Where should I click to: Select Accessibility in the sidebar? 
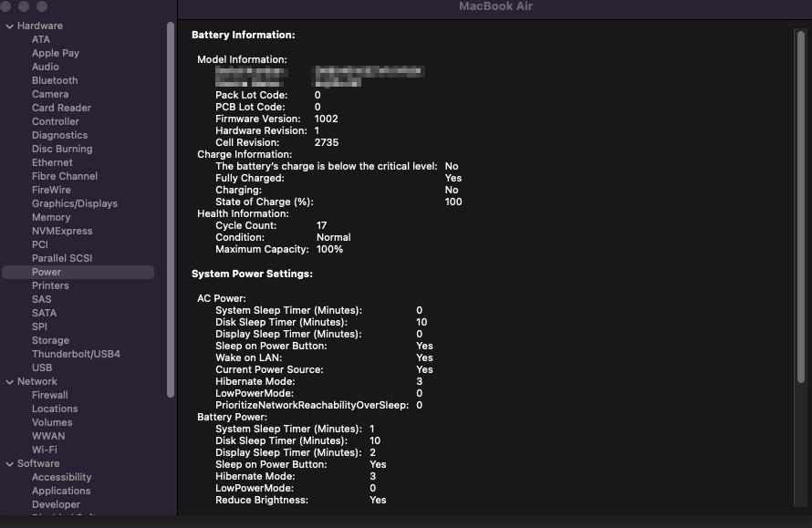61,477
